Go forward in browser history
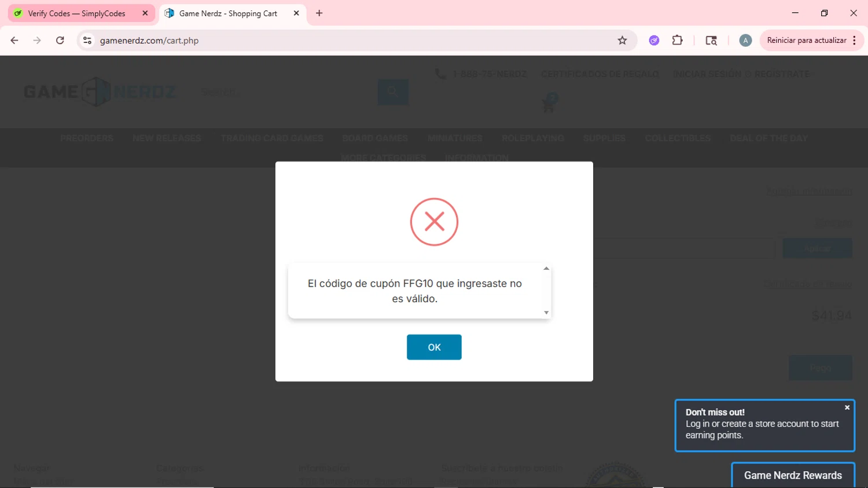This screenshot has height=488, width=868. (37, 41)
